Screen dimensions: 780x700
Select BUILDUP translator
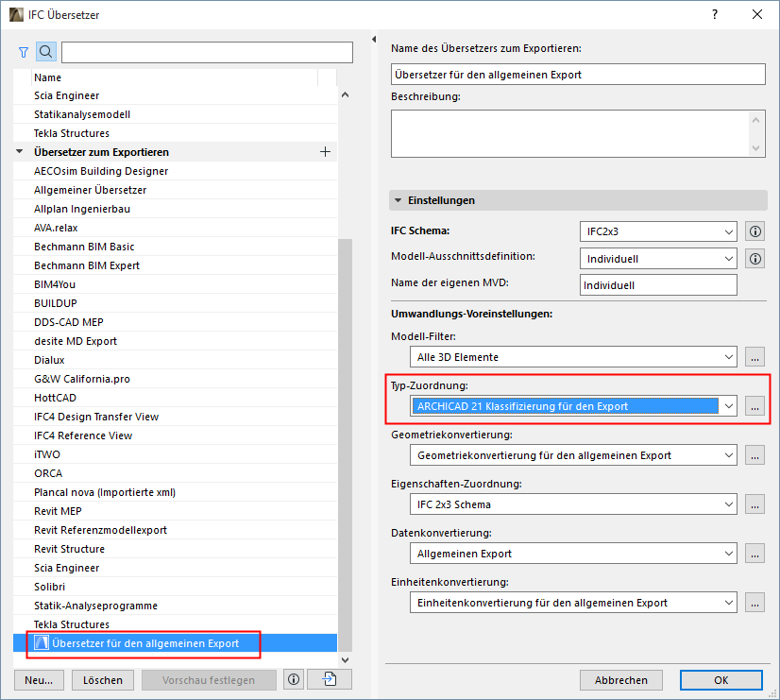(175, 303)
